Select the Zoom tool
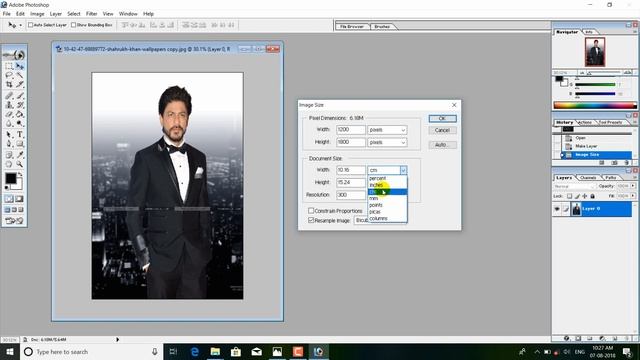Viewport: 640px width, 360px height. point(20,164)
